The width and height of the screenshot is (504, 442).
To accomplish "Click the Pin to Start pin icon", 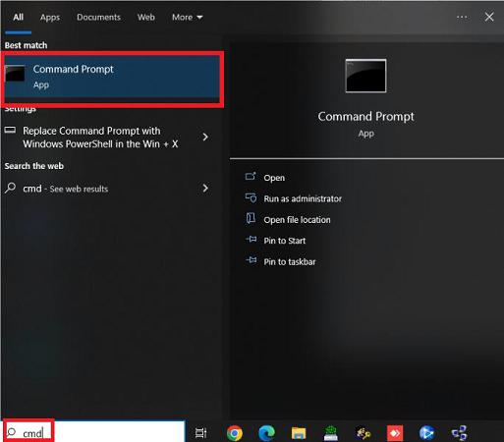I will 252,240.
